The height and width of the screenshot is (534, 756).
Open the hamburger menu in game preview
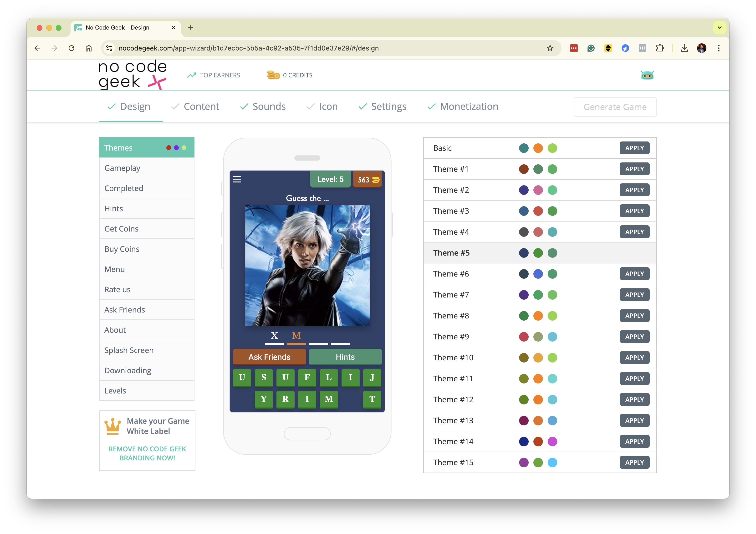point(237,179)
